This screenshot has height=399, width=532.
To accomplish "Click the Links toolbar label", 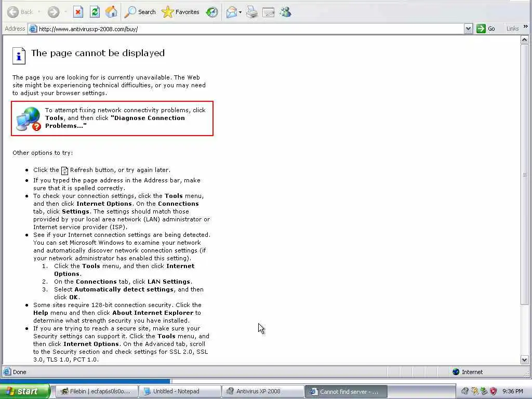I will click(x=512, y=29).
